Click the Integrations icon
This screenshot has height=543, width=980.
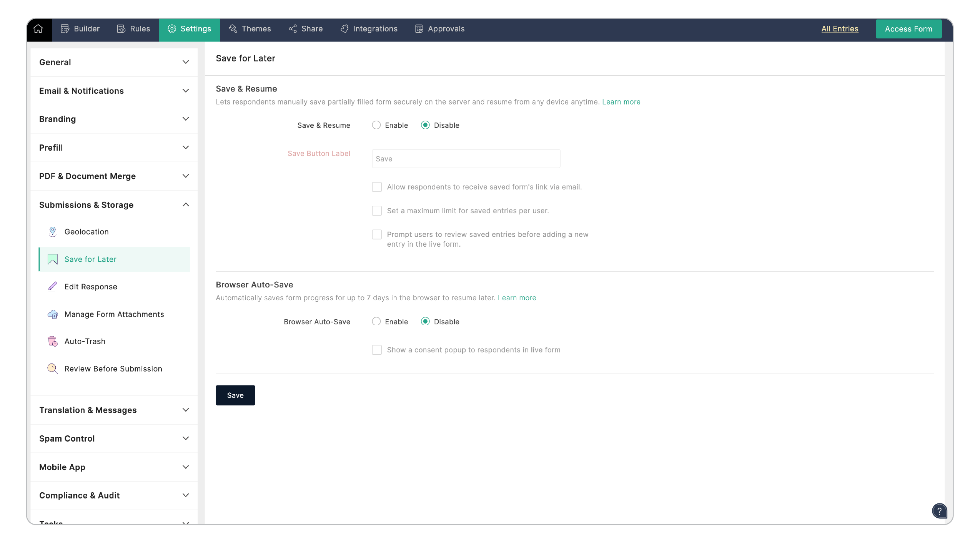pos(345,29)
